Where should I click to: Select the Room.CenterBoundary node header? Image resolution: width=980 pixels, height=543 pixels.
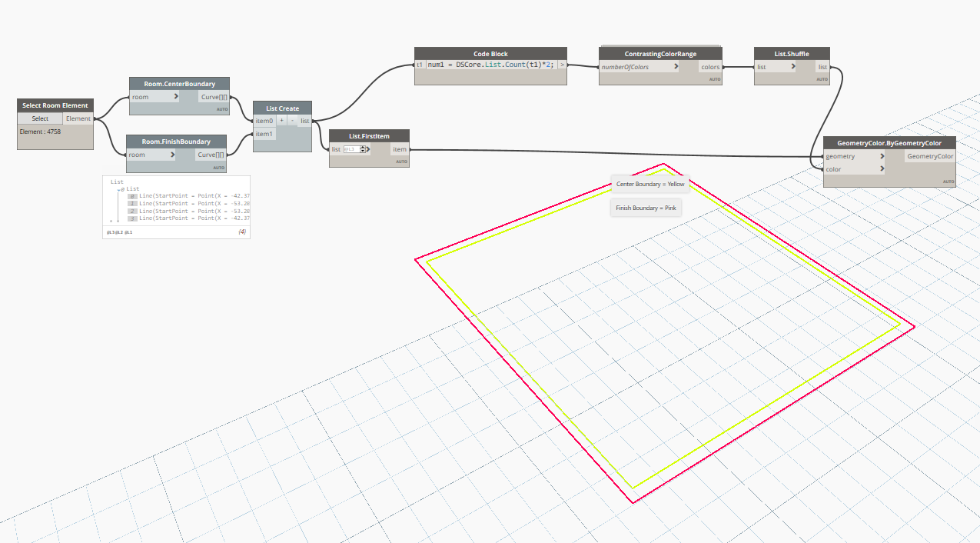pos(180,83)
